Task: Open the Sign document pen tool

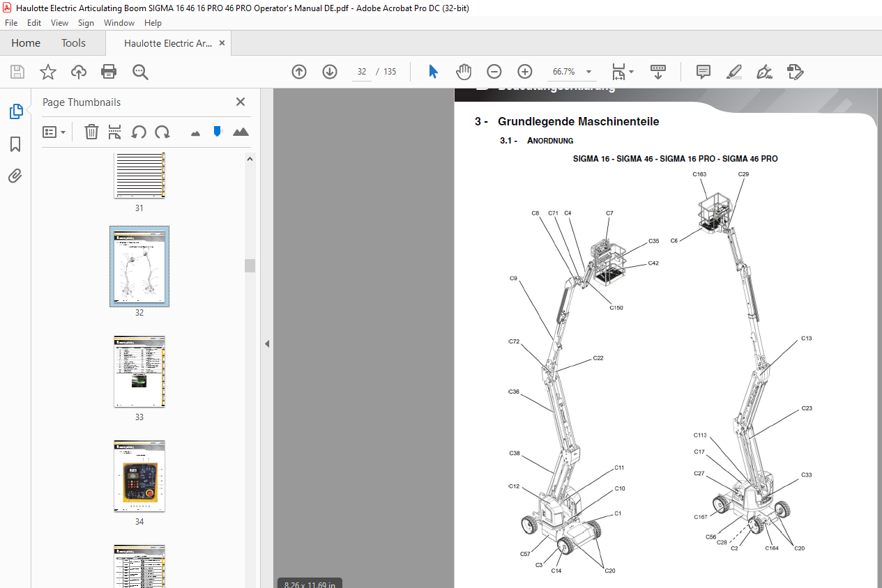Action: pos(765,72)
